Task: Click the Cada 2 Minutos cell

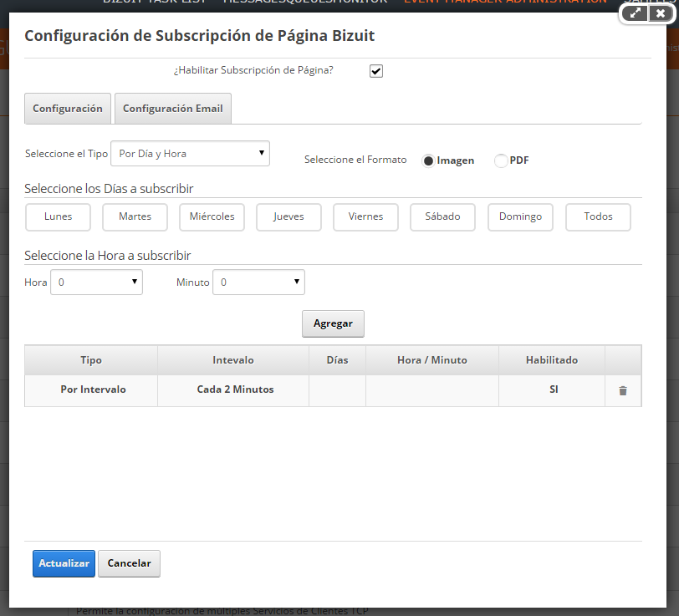Action: pyautogui.click(x=233, y=389)
